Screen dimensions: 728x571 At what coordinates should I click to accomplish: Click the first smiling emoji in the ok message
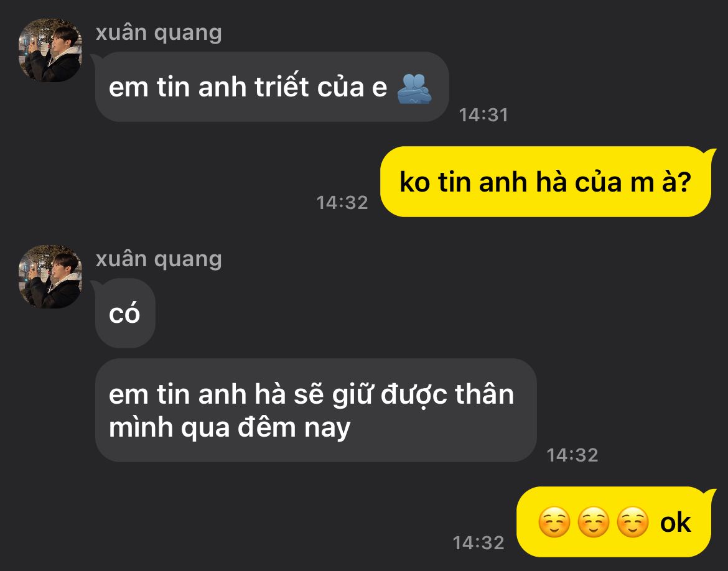pos(554,522)
